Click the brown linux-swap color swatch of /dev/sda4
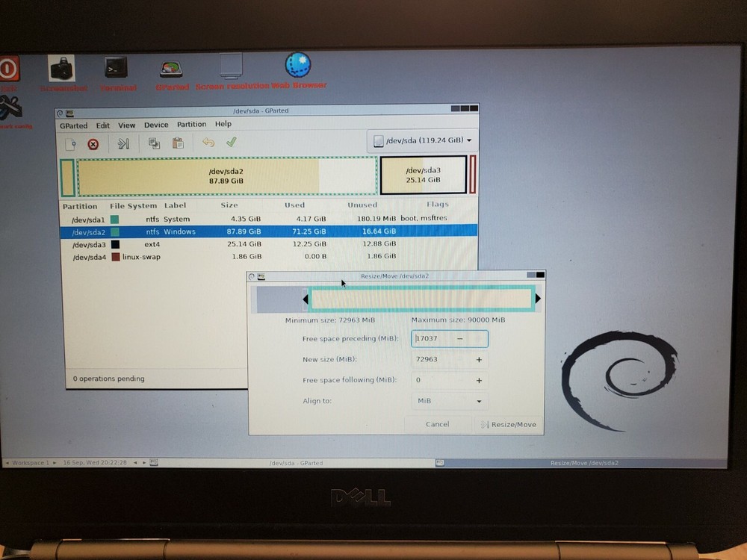The height and width of the screenshot is (560, 747). 115,257
